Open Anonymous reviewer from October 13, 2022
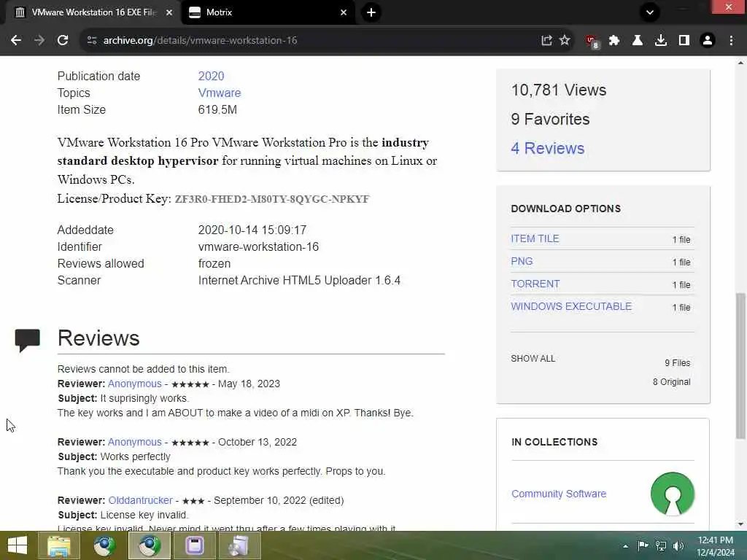The width and height of the screenshot is (747, 560). [x=135, y=443]
